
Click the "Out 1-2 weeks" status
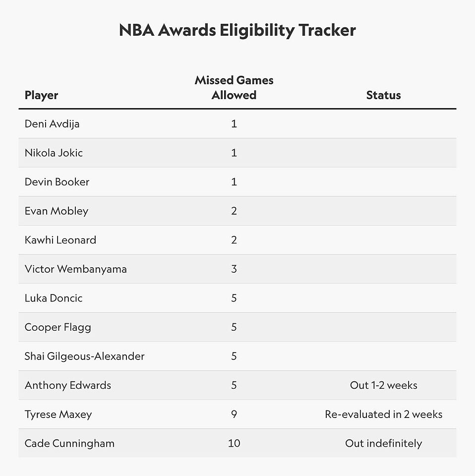click(383, 385)
